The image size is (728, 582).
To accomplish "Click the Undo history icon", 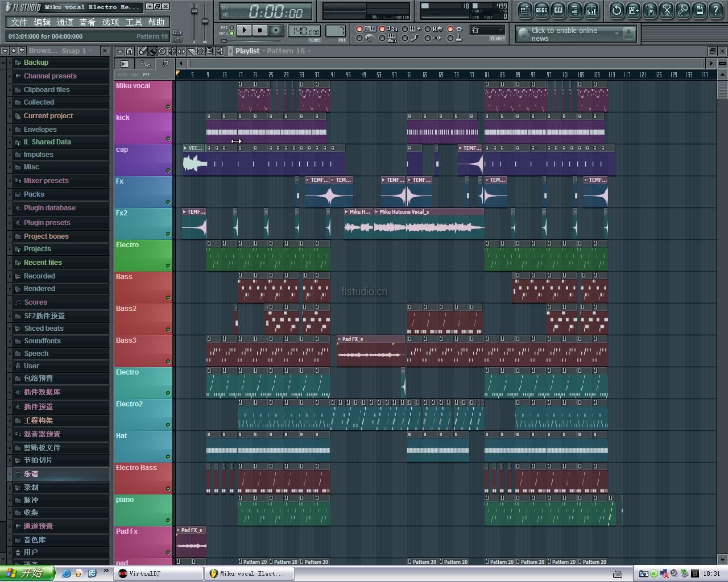I will tap(617, 10).
